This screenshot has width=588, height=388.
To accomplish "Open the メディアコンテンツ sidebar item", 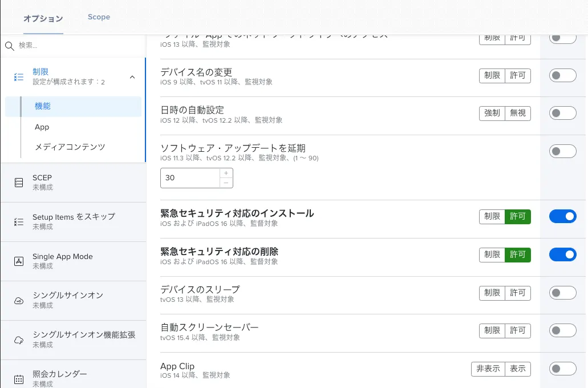I will 70,147.
